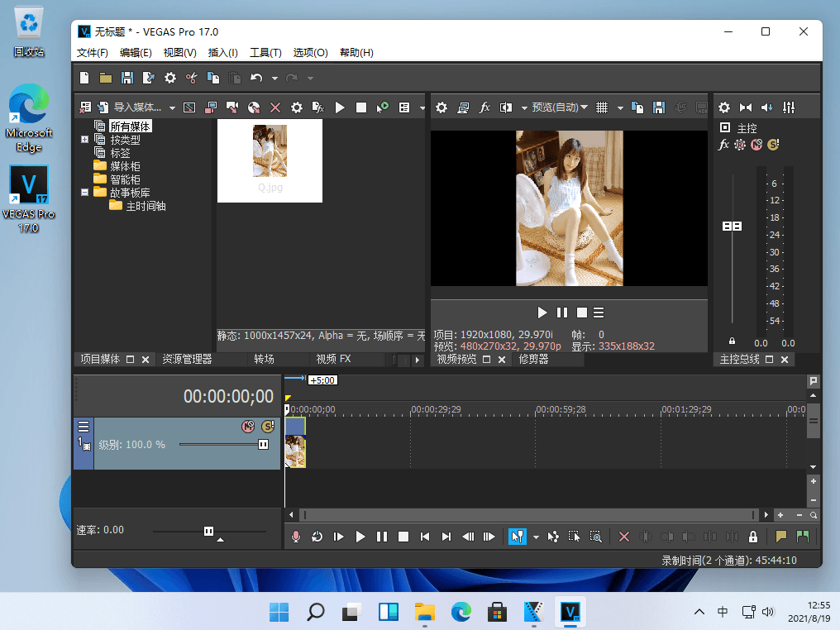The width and height of the screenshot is (840, 630).
Task: Save the project using the floppy disk icon
Action: (x=127, y=79)
